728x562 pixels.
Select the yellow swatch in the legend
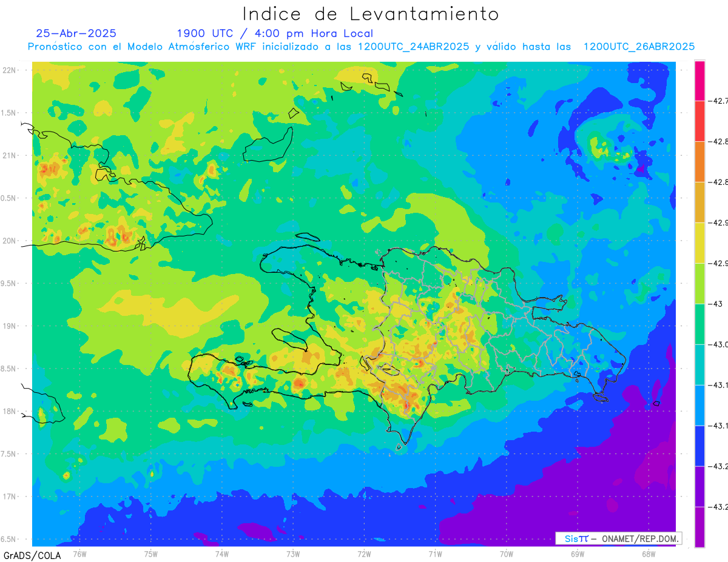click(x=699, y=243)
